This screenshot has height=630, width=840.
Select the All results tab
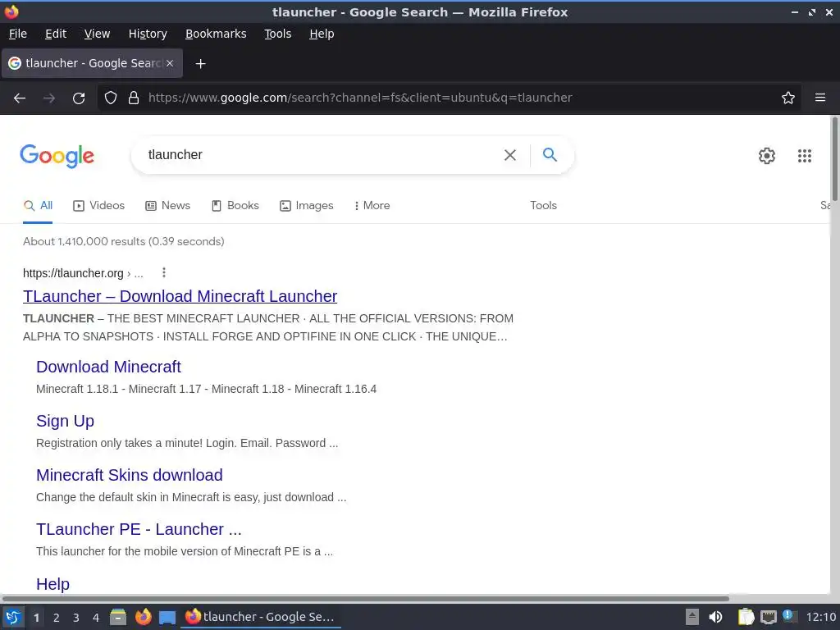[38, 206]
